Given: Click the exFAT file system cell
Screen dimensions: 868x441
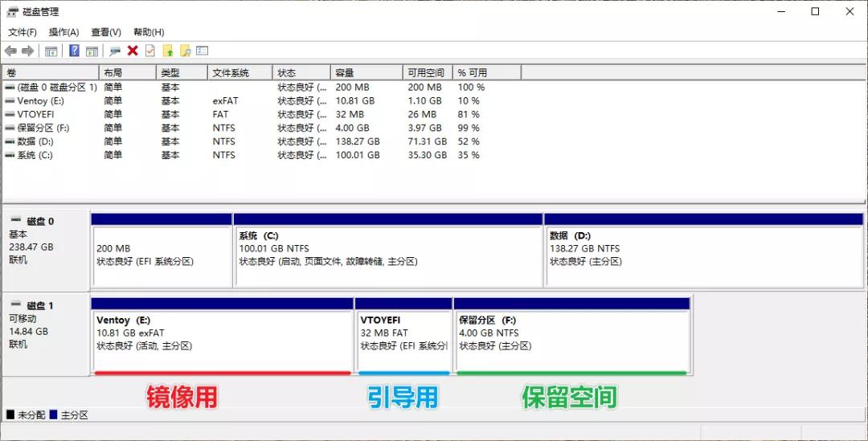Looking at the screenshot, I should coord(225,100).
